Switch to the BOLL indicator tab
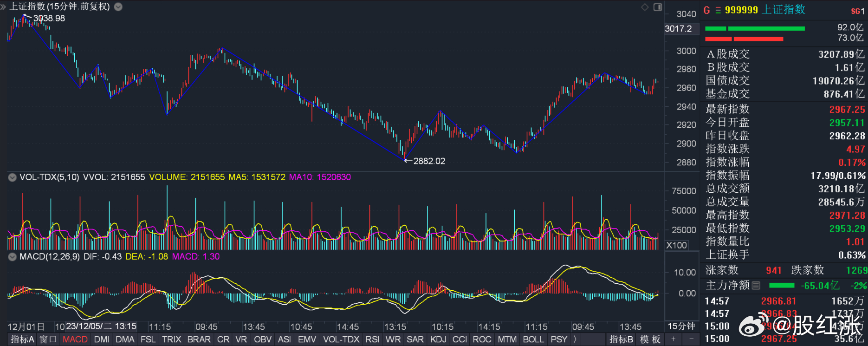This screenshot has height=346, width=868. coord(533,339)
